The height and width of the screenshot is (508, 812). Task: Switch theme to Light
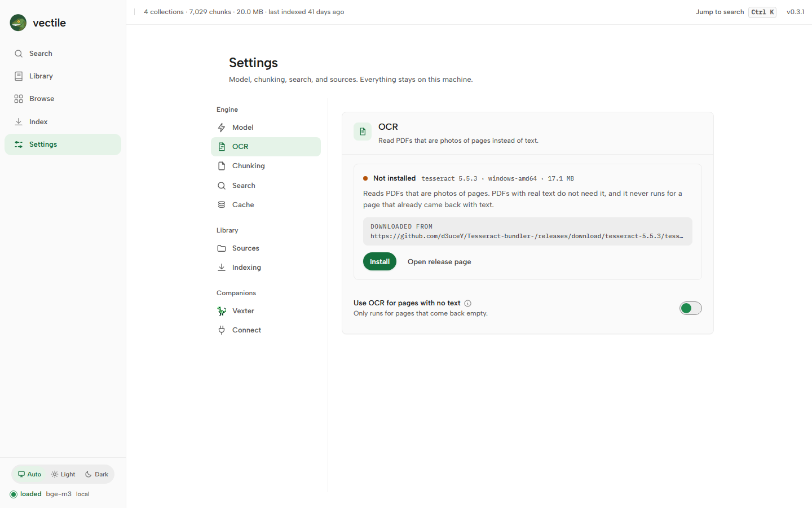pos(63,474)
